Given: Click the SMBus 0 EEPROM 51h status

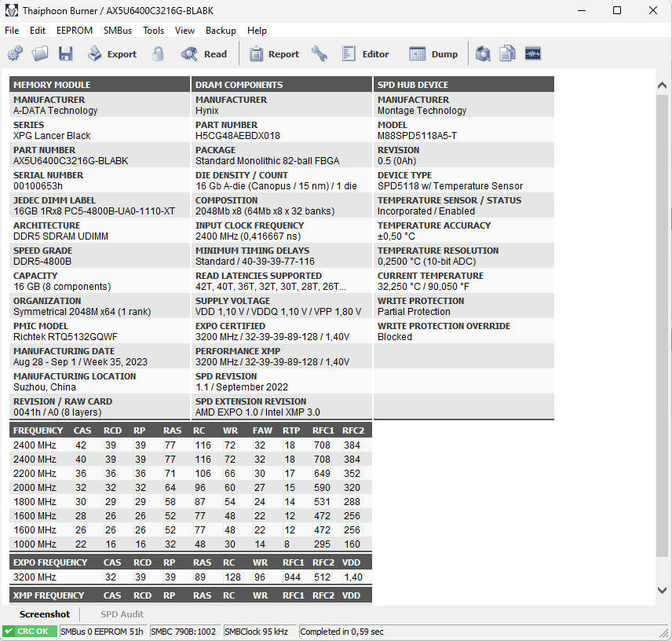Looking at the screenshot, I should pos(102,631).
